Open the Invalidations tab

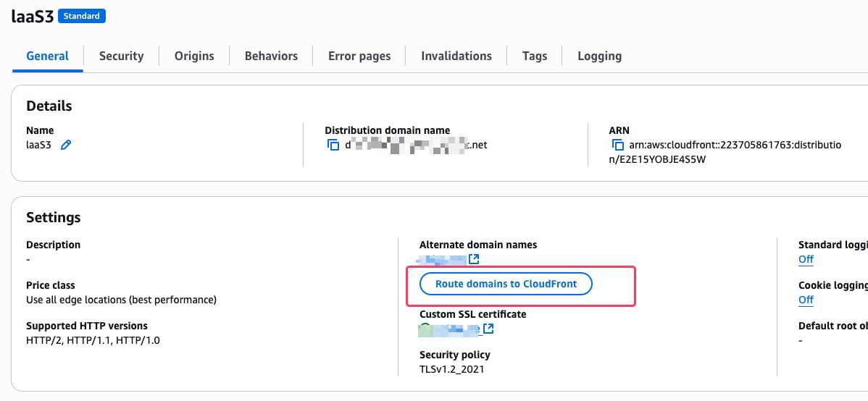(456, 56)
